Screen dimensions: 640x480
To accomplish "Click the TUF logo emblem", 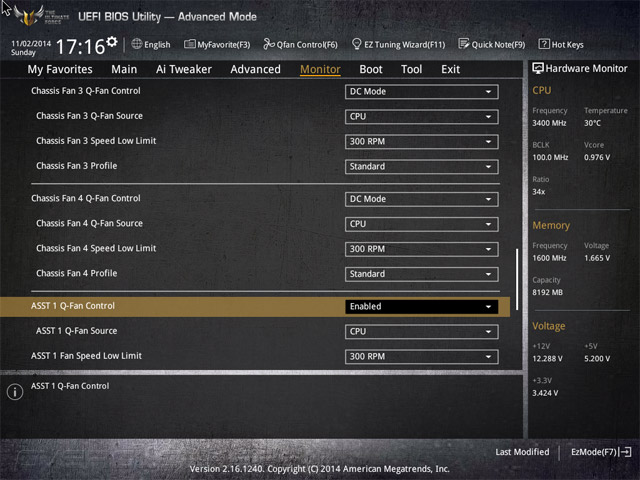I will 29,16.
